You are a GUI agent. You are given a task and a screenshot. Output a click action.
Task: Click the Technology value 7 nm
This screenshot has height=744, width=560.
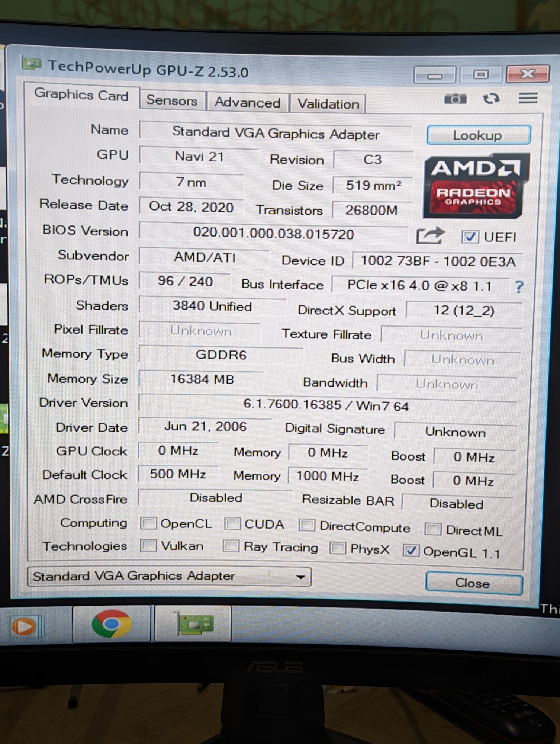point(191,182)
